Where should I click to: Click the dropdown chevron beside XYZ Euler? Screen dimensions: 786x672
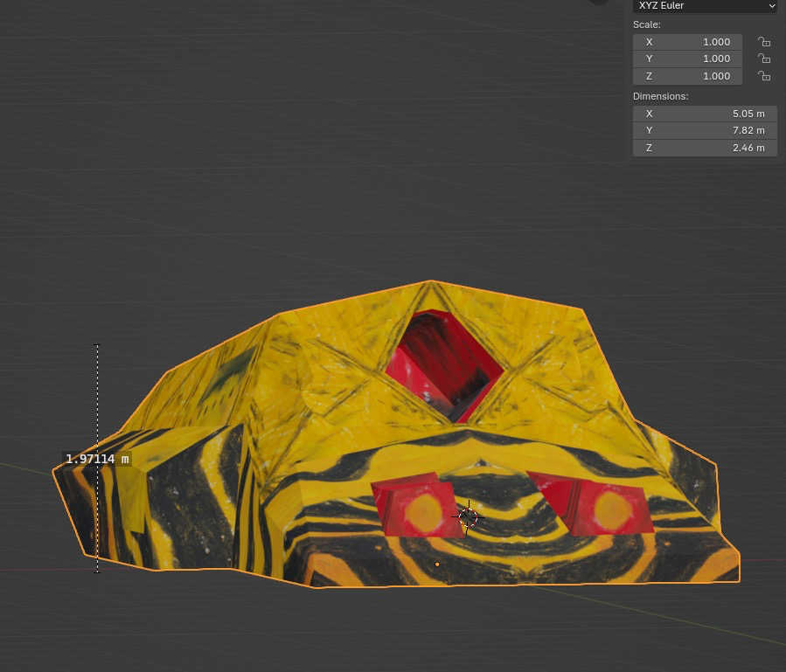(x=770, y=6)
